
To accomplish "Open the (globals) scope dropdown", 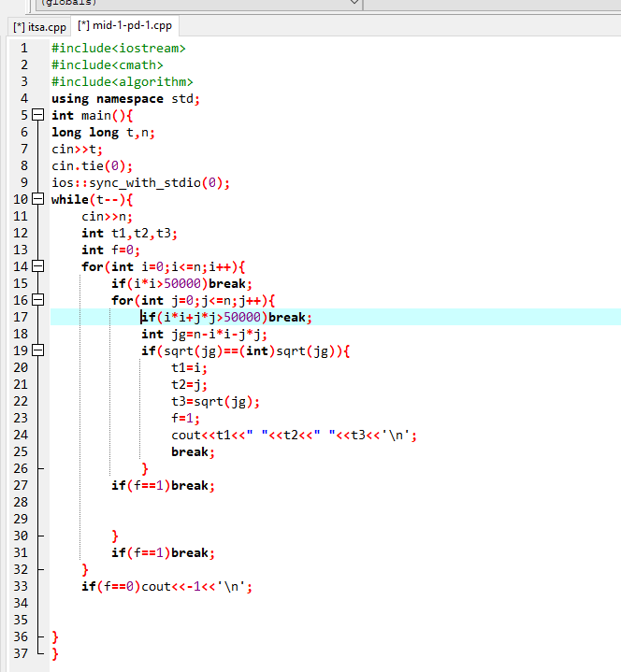I will click(x=354, y=2).
